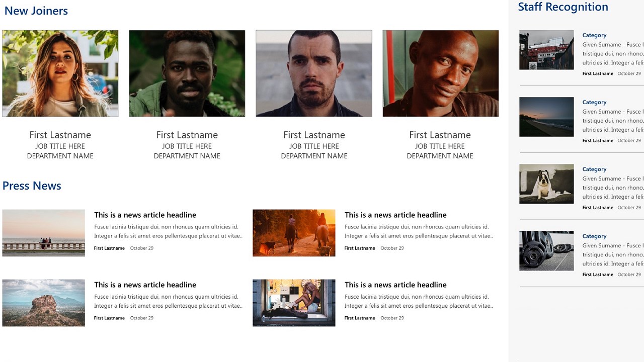Open the dusk beach staff recognition image
This screenshot has height=362, width=644.
pyautogui.click(x=546, y=117)
